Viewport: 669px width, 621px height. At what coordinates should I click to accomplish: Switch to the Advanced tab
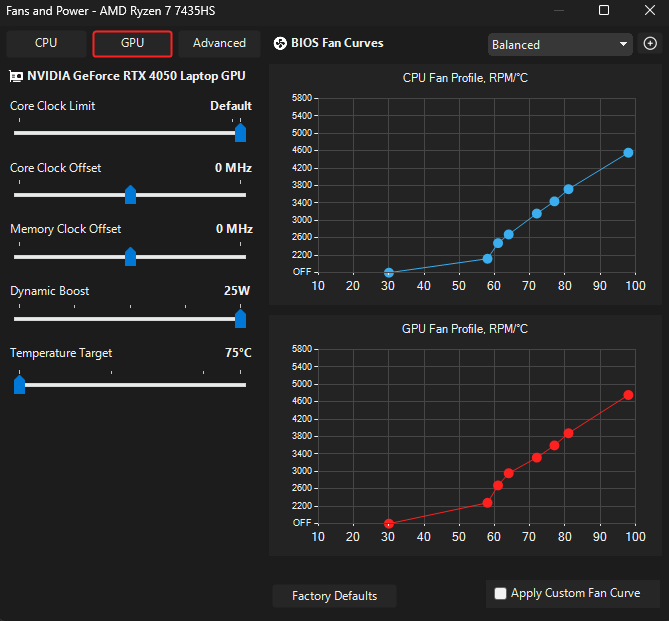pyautogui.click(x=219, y=43)
